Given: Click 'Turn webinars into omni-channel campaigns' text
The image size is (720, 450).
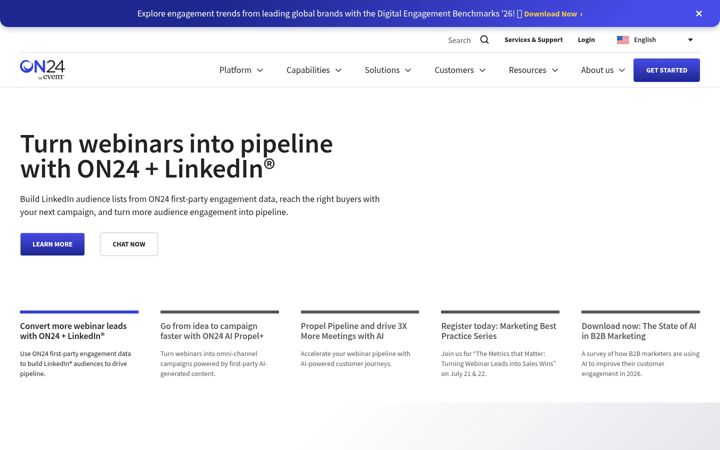Looking at the screenshot, I should click(x=214, y=364).
